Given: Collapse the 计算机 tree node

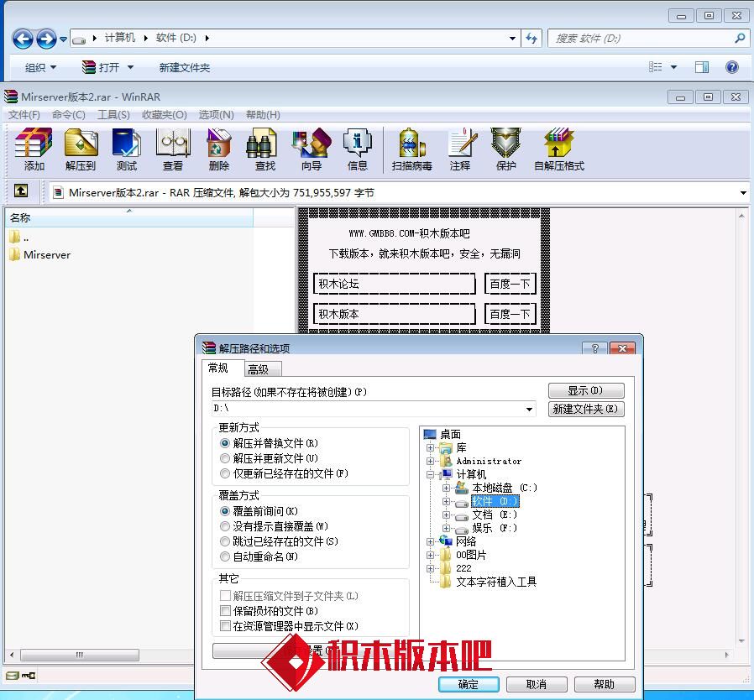Looking at the screenshot, I should click(x=430, y=474).
